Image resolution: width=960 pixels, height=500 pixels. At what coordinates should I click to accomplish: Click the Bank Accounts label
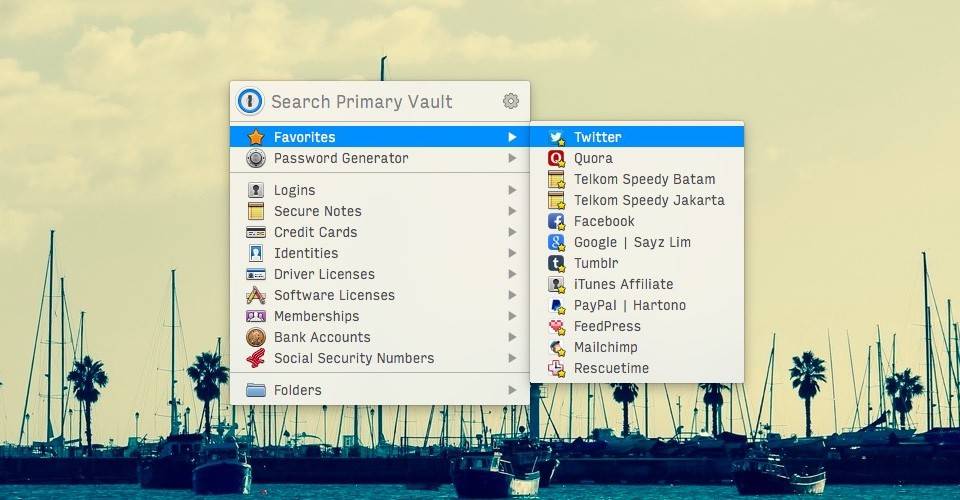click(x=322, y=337)
